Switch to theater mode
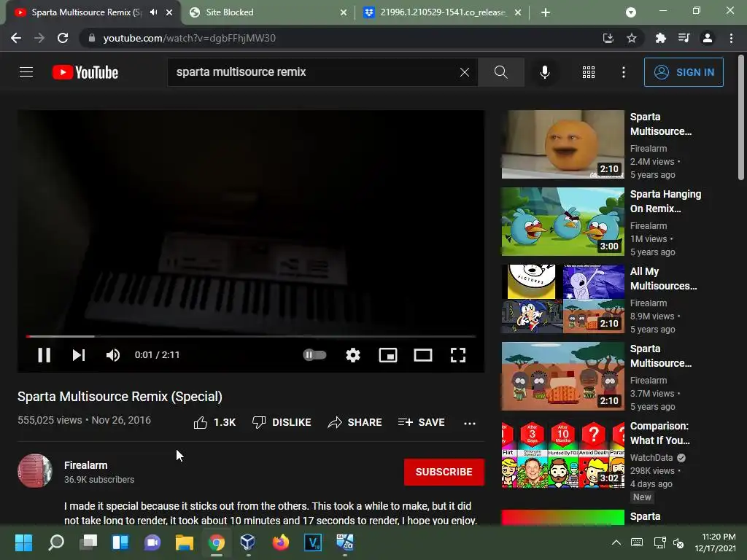 point(422,355)
